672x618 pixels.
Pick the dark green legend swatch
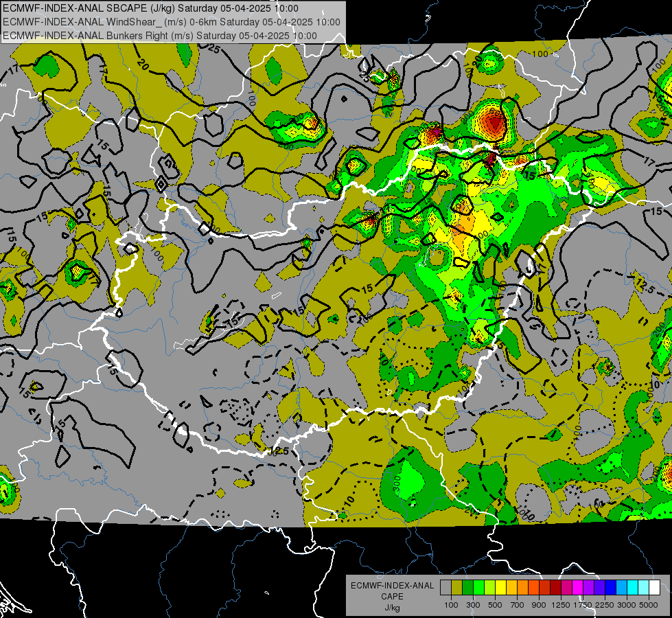[467, 588]
